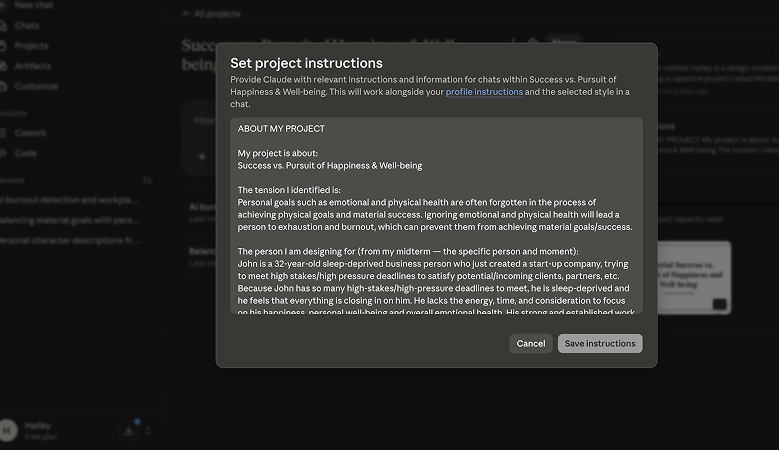779x450 pixels.
Task: Click the back arrow beside All projects
Action: tap(186, 13)
